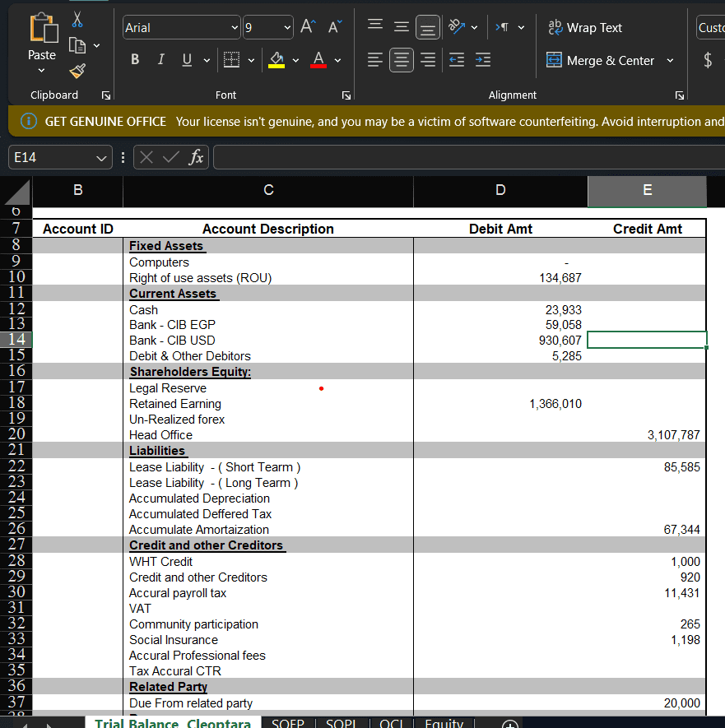Viewport: 725px width, 728px height.
Task: Expand the Merge & Center dropdown arrow
Action: point(669,60)
